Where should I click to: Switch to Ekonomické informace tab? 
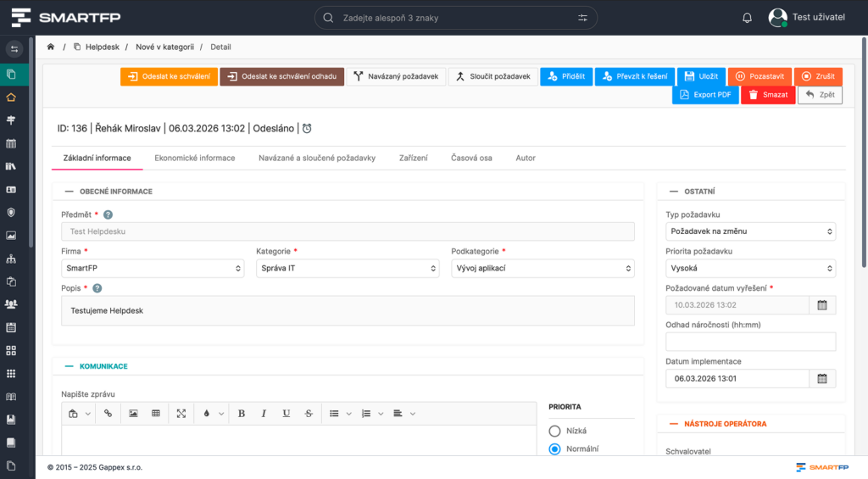click(194, 158)
